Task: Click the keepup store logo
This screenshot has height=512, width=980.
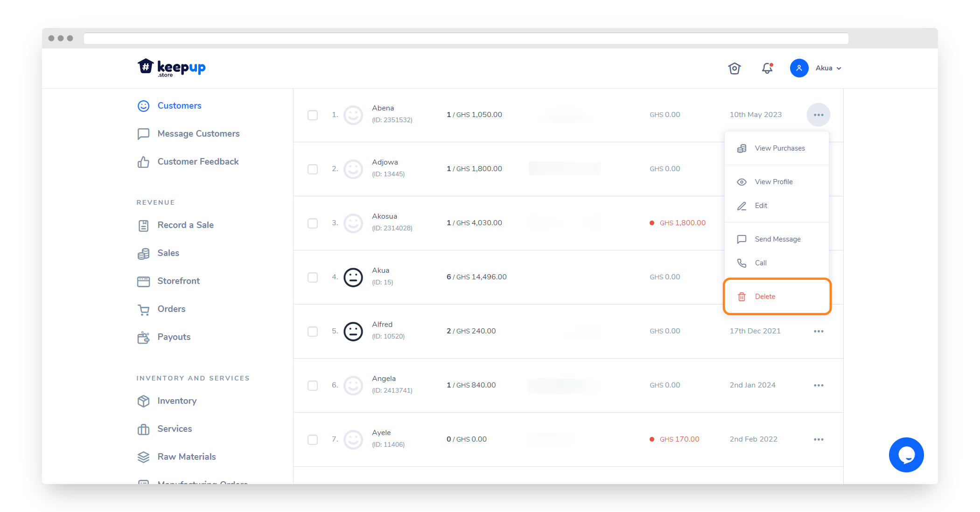Action: point(172,68)
